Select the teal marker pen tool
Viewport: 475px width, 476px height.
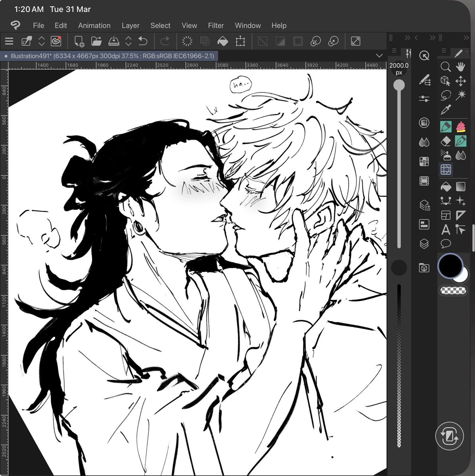click(x=446, y=127)
